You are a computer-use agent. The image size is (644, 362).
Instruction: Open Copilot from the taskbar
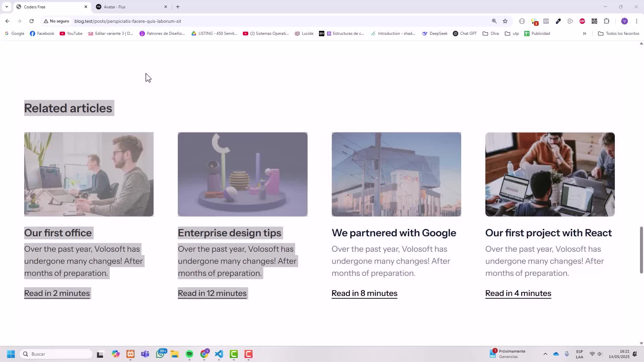116,354
